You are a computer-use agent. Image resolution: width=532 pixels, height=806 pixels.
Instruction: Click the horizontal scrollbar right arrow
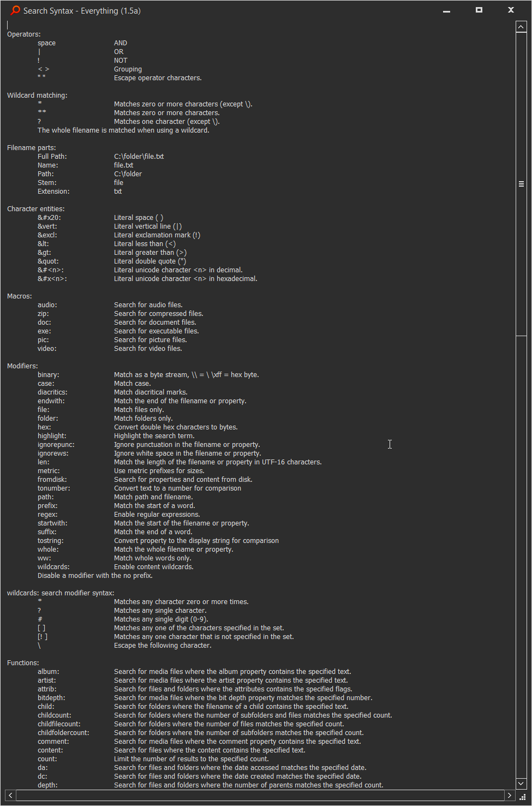510,795
